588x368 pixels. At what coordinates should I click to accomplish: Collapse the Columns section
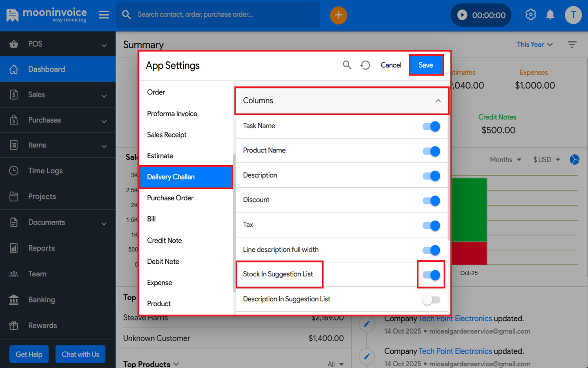click(x=438, y=101)
